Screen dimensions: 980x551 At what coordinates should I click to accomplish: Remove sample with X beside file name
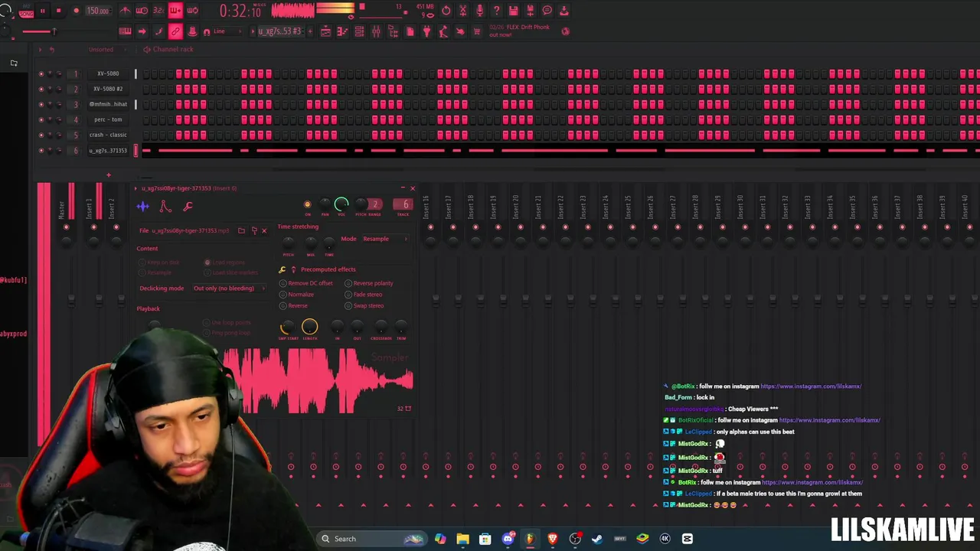pyautogui.click(x=264, y=230)
